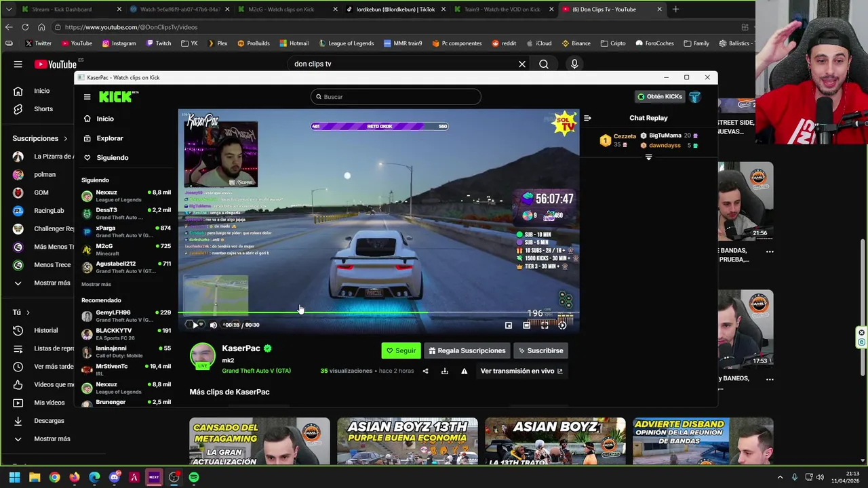The image size is (868, 488).
Task: Open more options for 21:56 video
Action: pyautogui.click(x=770, y=251)
